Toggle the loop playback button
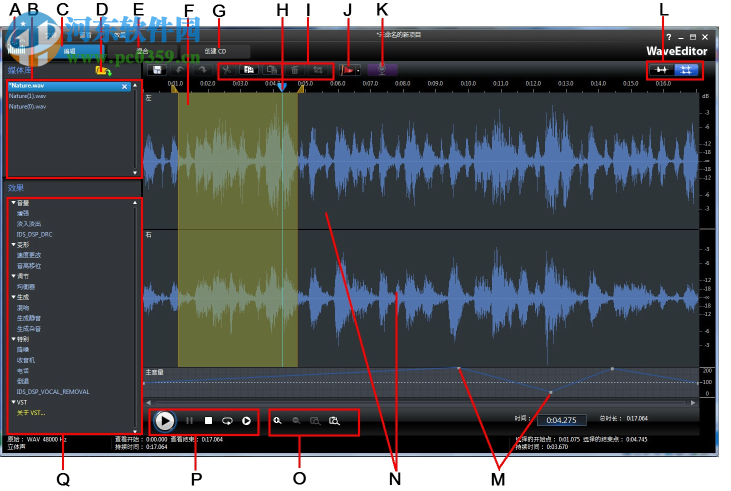 (227, 421)
